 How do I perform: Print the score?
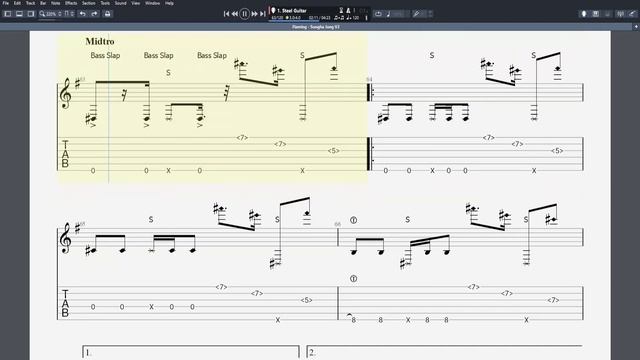pos(107,14)
